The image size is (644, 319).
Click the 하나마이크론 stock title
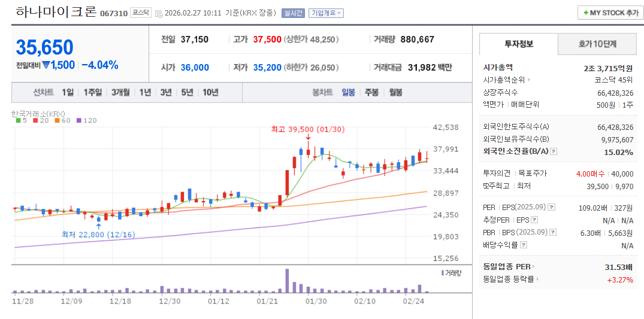click(x=56, y=11)
